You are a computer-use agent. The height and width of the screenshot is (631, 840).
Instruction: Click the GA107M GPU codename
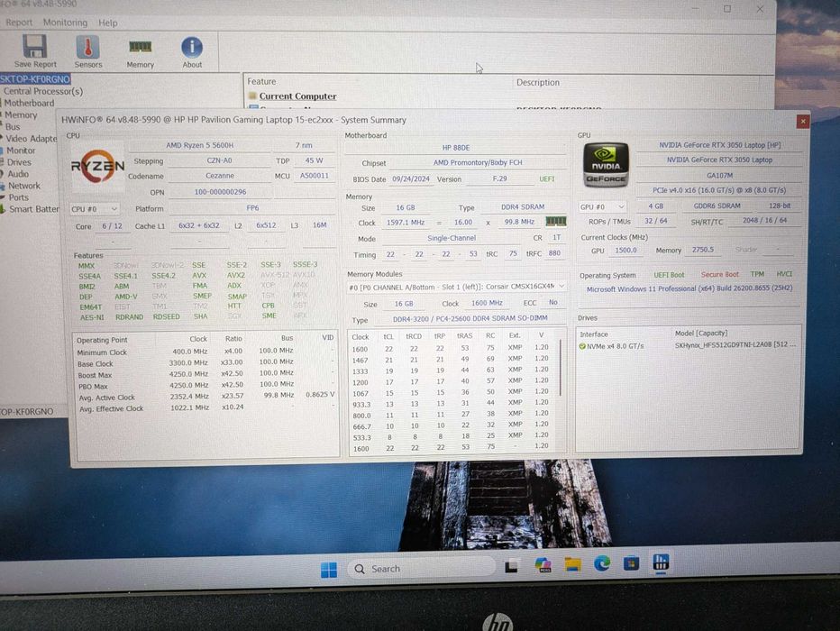719,175
